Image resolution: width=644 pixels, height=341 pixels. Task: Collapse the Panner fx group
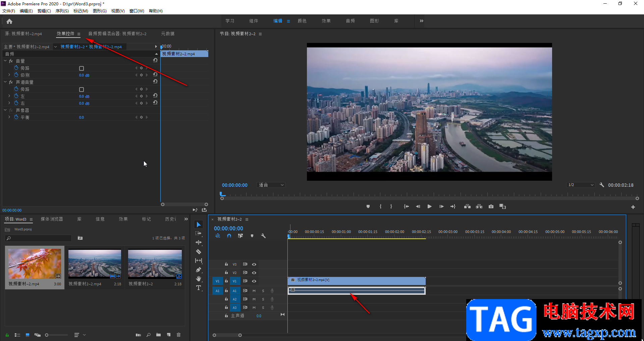(5, 110)
